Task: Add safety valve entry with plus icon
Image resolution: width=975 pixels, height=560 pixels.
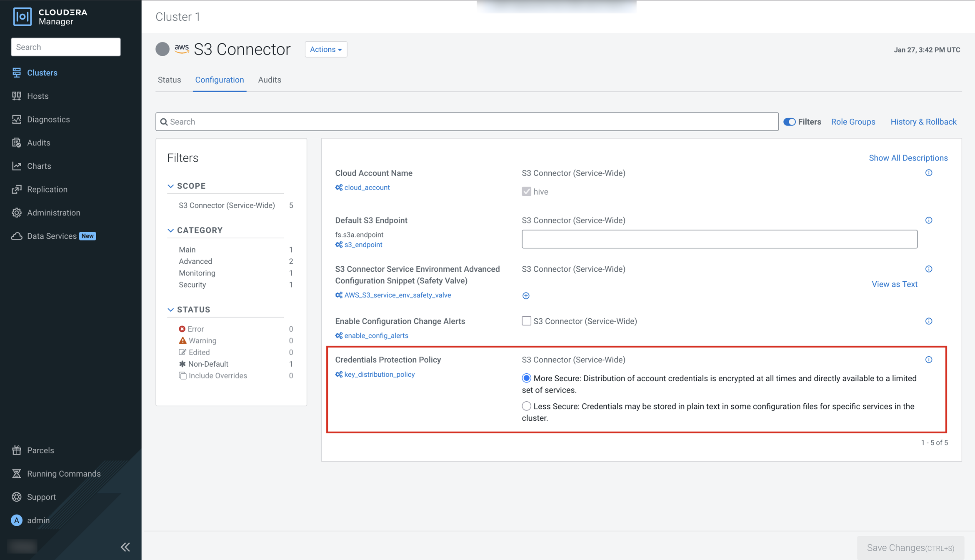Action: (526, 296)
